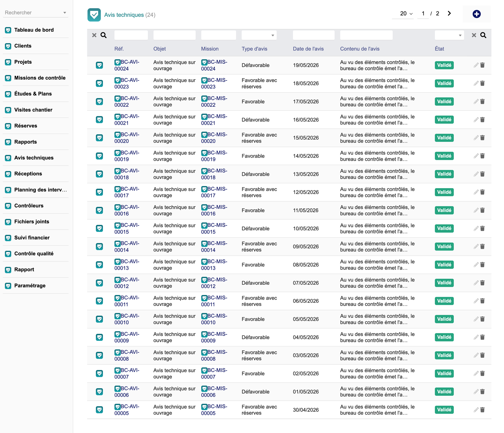
Task: Click date cell 11/05/2026
Action: tap(306, 210)
